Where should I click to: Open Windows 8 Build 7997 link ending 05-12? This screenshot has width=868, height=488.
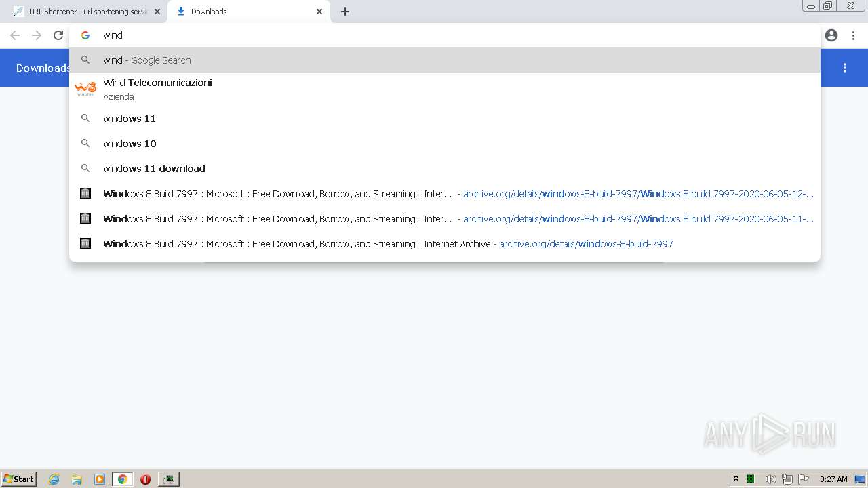(x=444, y=194)
